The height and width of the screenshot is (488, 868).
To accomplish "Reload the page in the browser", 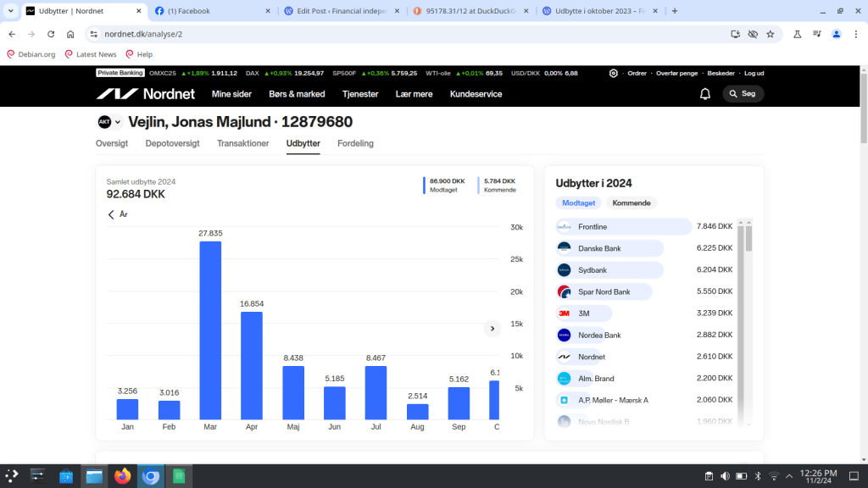I will coord(51,34).
